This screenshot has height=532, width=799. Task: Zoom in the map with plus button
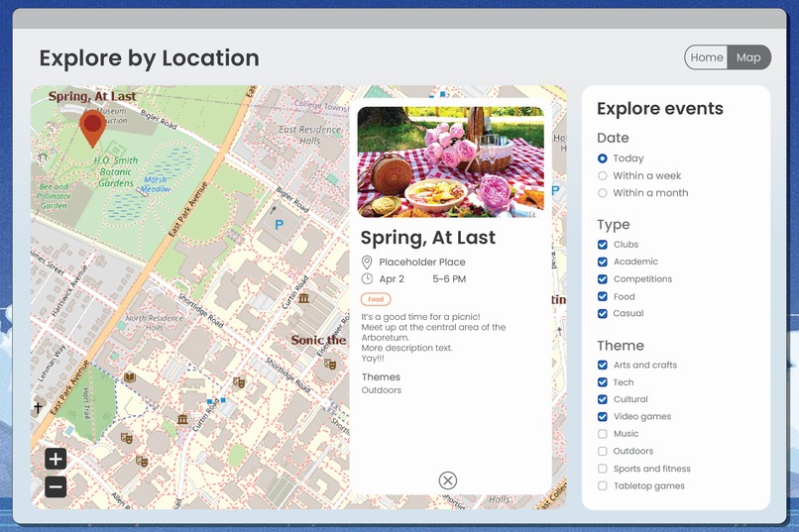tap(56, 459)
